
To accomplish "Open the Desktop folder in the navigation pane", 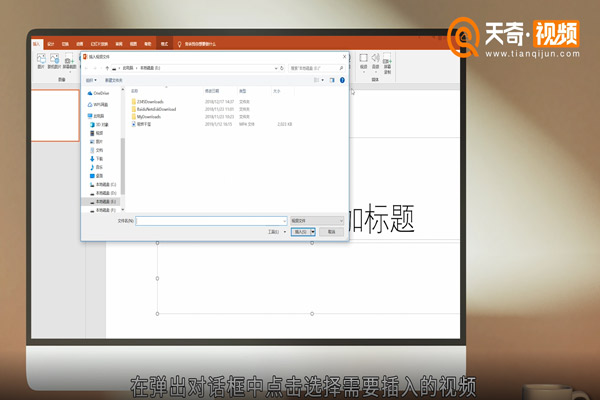I will tap(96, 176).
